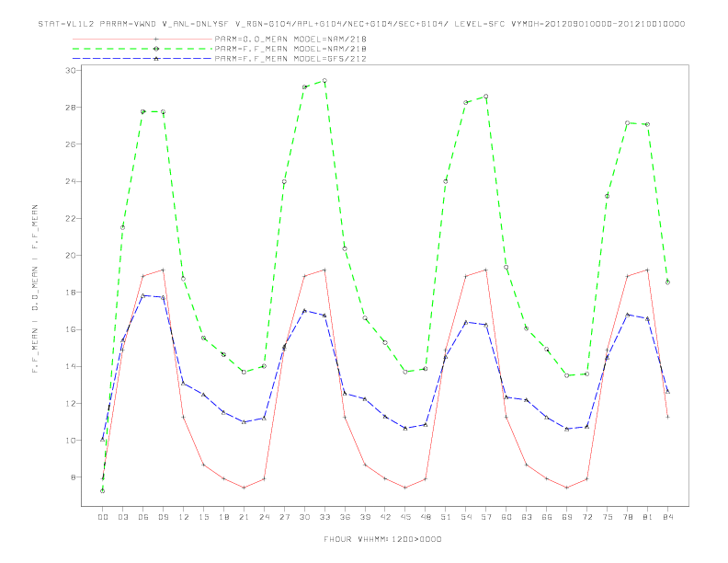Screen dimensions: 728x563
Task: Click x-axis forecast hour label 03
Action: tap(122, 517)
